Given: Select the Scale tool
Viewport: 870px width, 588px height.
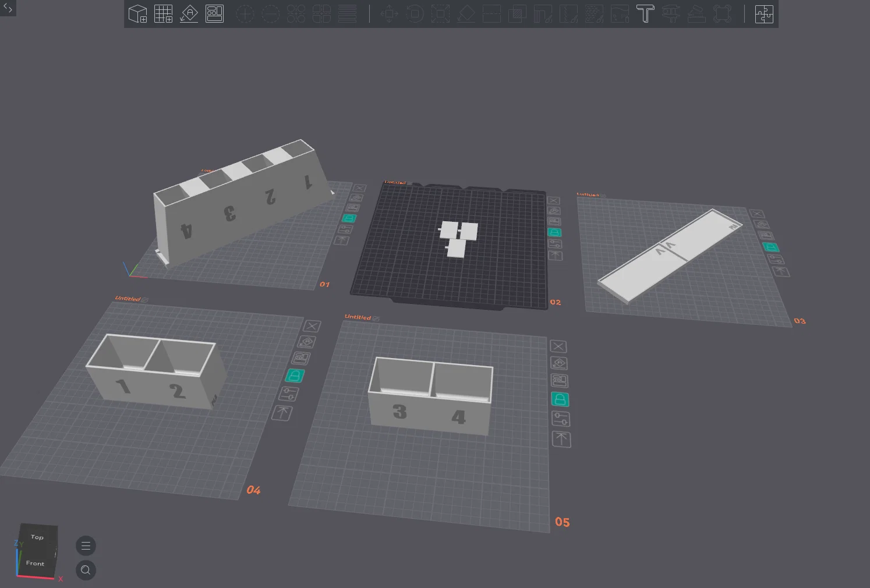Looking at the screenshot, I should [440, 13].
